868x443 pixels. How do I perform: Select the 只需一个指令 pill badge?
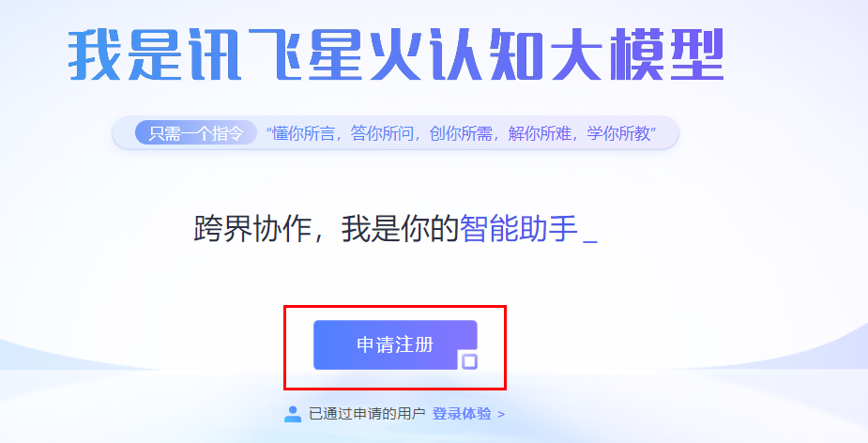coord(196,133)
